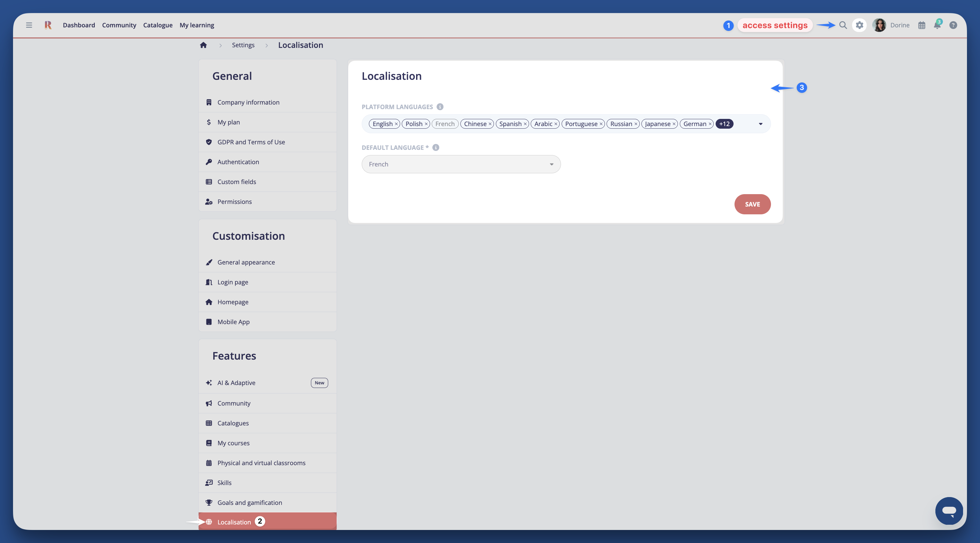The image size is (980, 543).
Task: Remove the Polish language tag
Action: point(426,124)
